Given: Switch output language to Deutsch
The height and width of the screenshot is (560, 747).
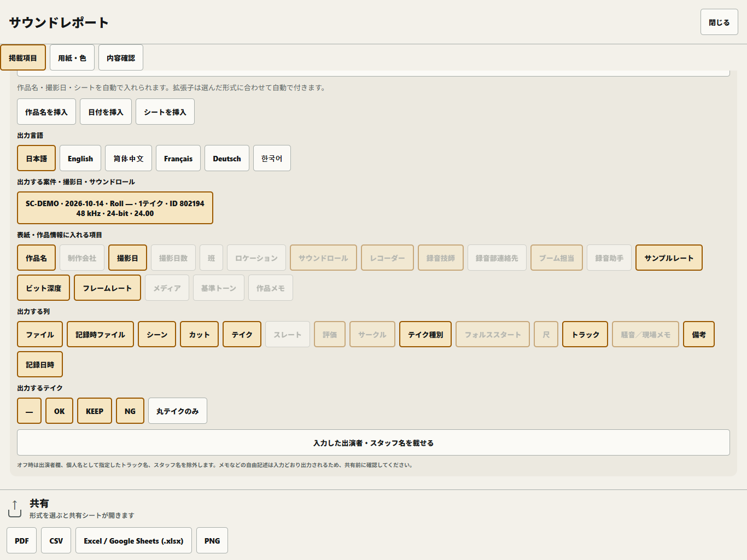Looking at the screenshot, I should 227,158.
